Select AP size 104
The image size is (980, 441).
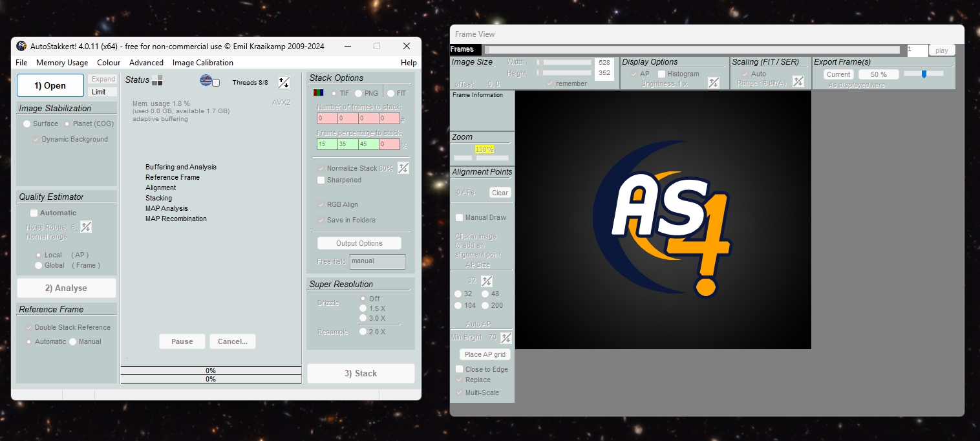point(458,305)
